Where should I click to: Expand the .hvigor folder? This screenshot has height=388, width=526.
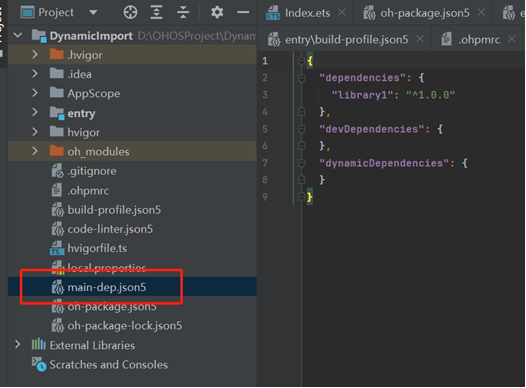click(x=35, y=54)
